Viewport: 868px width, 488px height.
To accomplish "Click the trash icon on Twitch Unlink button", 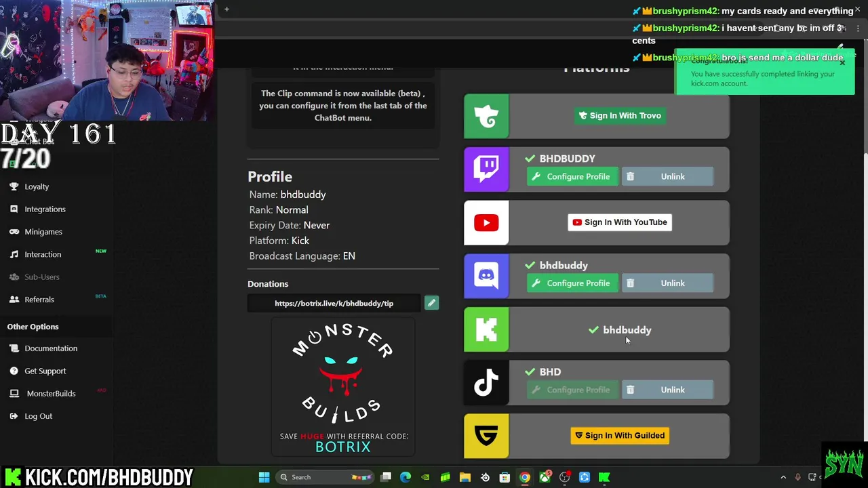I will click(x=630, y=176).
